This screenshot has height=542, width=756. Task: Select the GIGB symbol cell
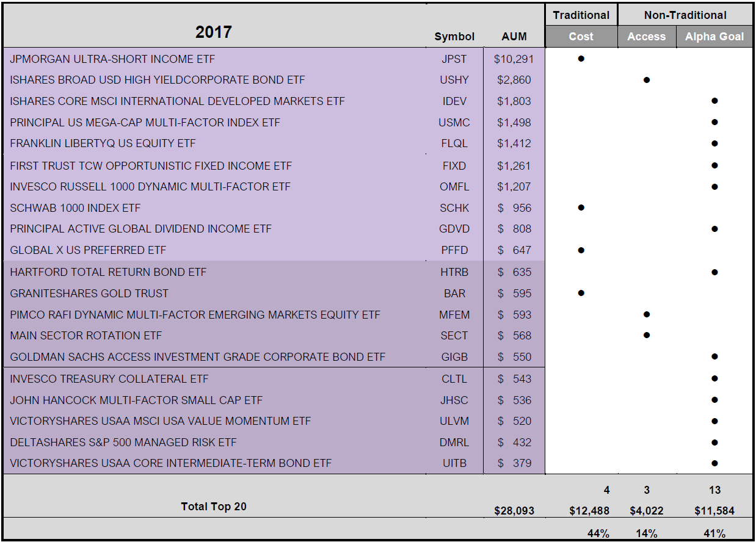point(454,357)
